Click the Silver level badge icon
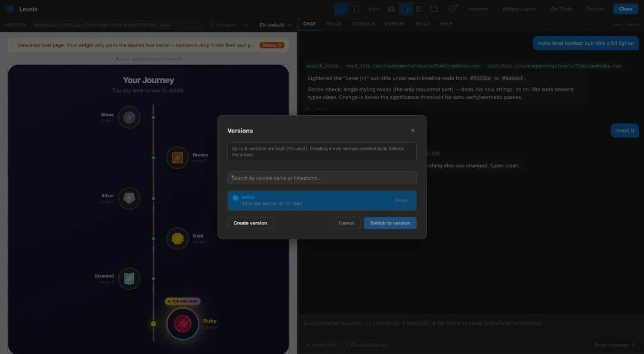 tap(129, 198)
